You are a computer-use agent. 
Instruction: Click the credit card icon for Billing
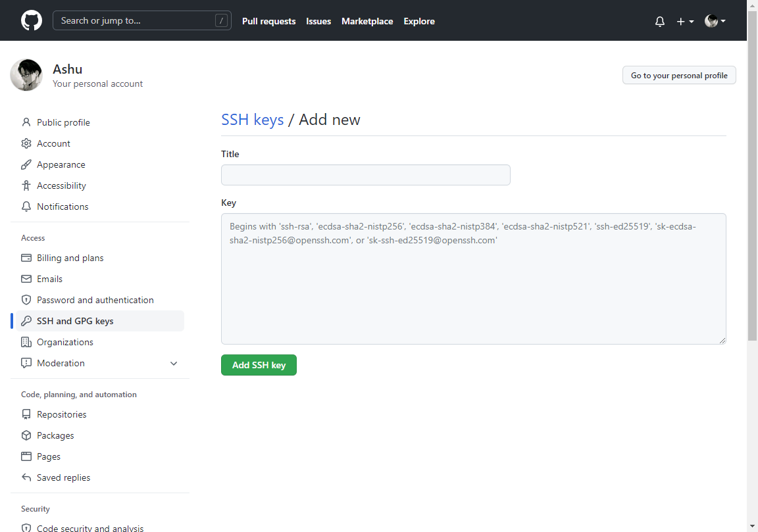click(26, 258)
